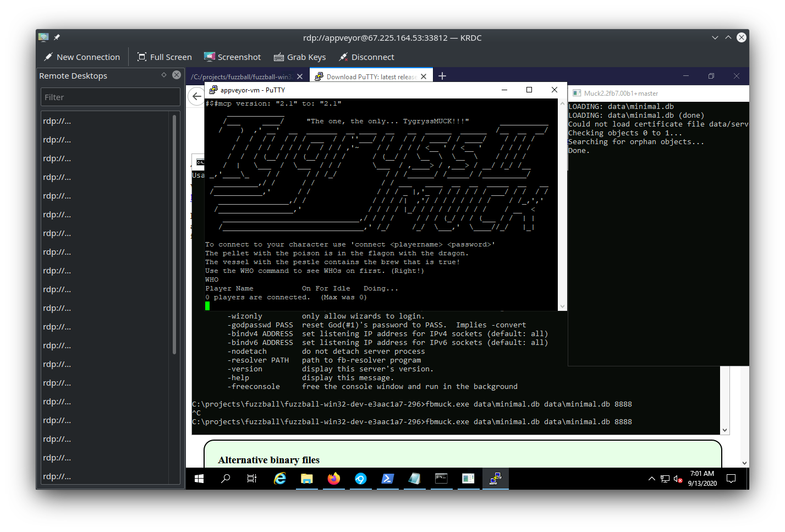Take a Screenshot of the remote desktop
Screen dimensions: 785x532
tap(232, 57)
